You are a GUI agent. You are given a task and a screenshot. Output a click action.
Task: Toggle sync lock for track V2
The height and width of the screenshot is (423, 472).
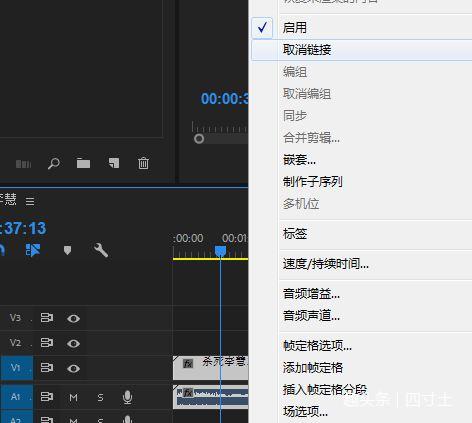click(47, 343)
